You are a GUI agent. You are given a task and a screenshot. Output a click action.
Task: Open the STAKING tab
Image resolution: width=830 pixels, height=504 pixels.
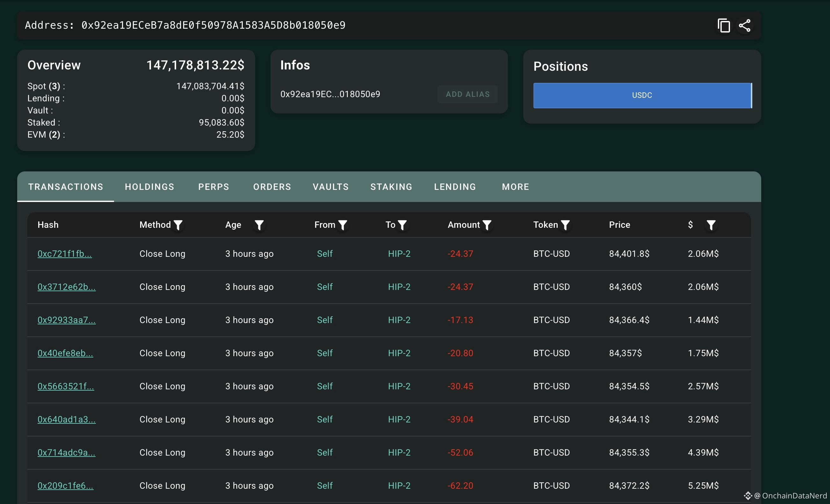pos(391,187)
